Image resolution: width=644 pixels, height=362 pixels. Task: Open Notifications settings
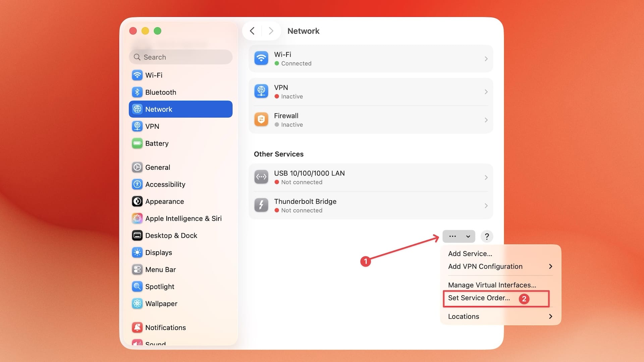166,327
